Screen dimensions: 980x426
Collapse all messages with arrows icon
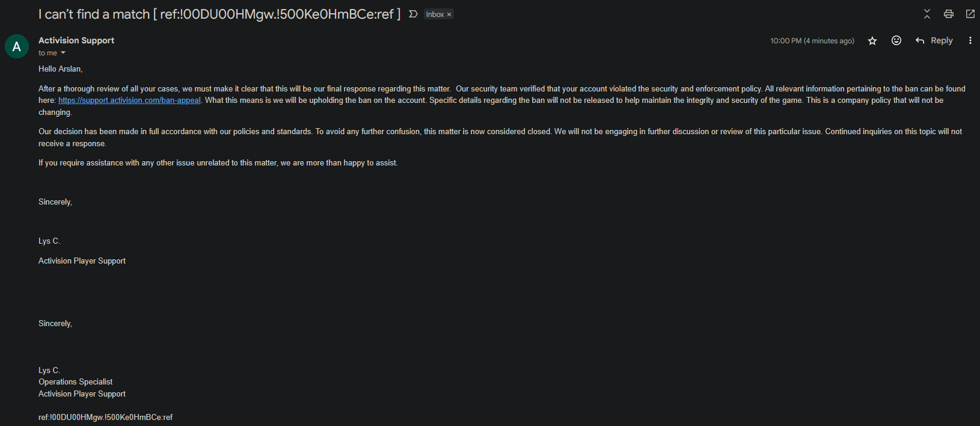point(927,14)
